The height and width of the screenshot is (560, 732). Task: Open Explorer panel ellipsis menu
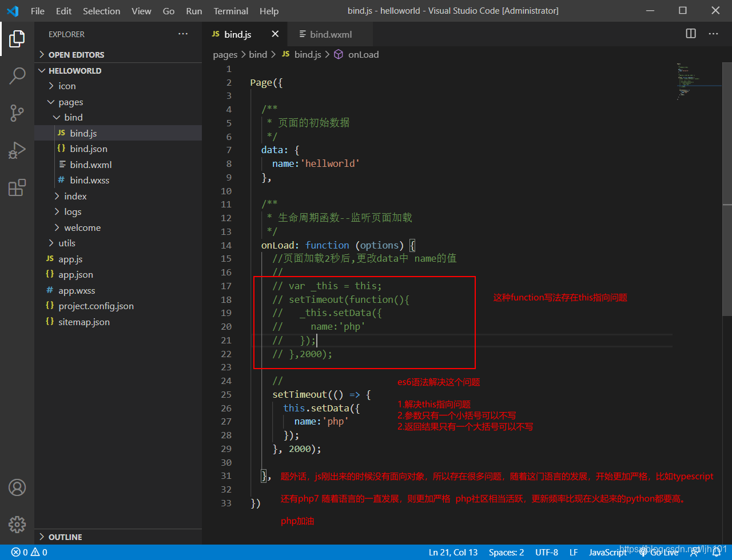[183, 34]
